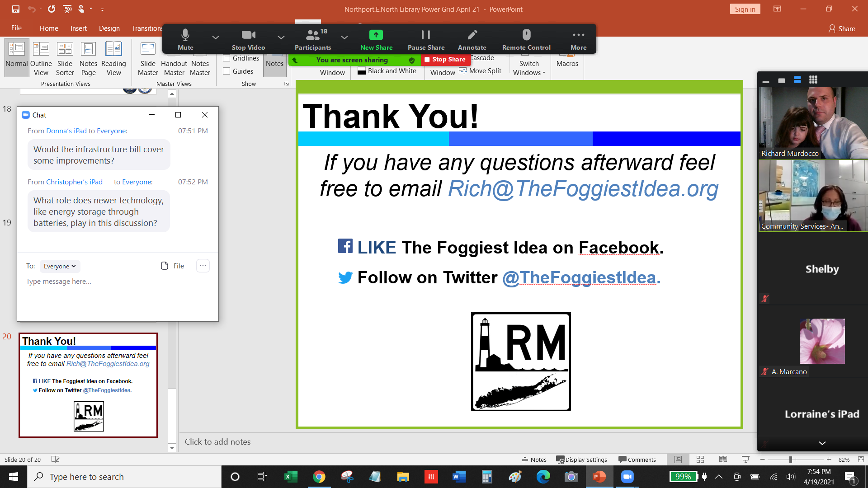Open Google Chrome from taskbar
This screenshot has width=868, height=488.
319,477
